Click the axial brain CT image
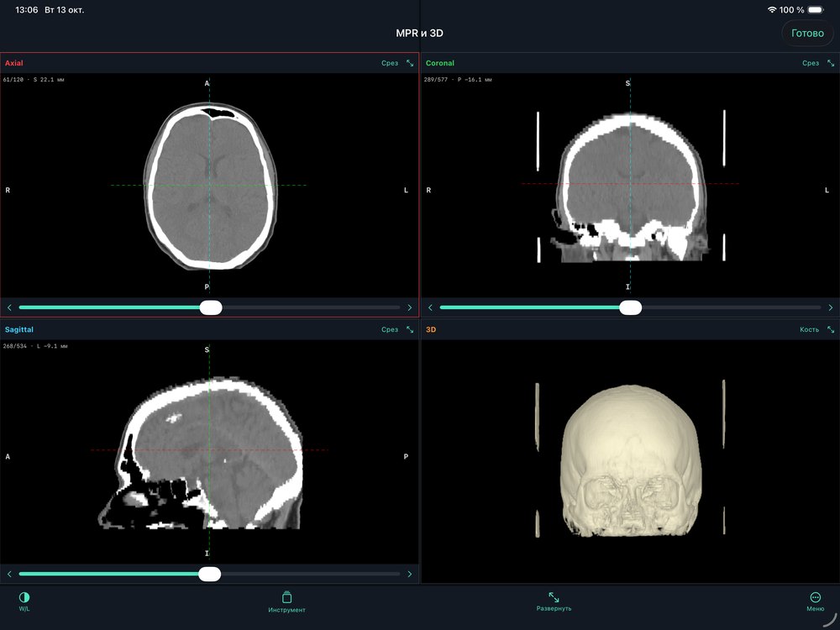Screen dimensions: 840x630 tap(211, 186)
